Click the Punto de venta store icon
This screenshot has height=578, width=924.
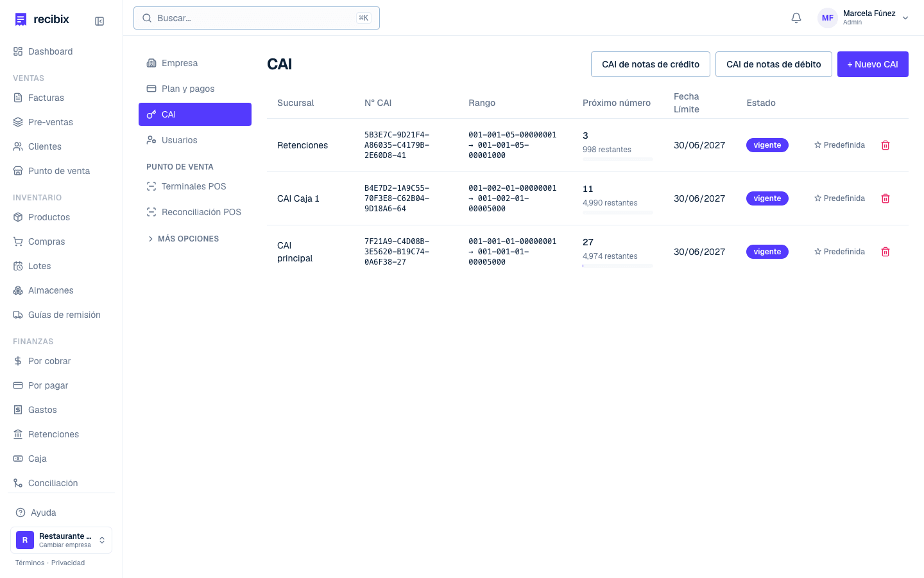18,171
